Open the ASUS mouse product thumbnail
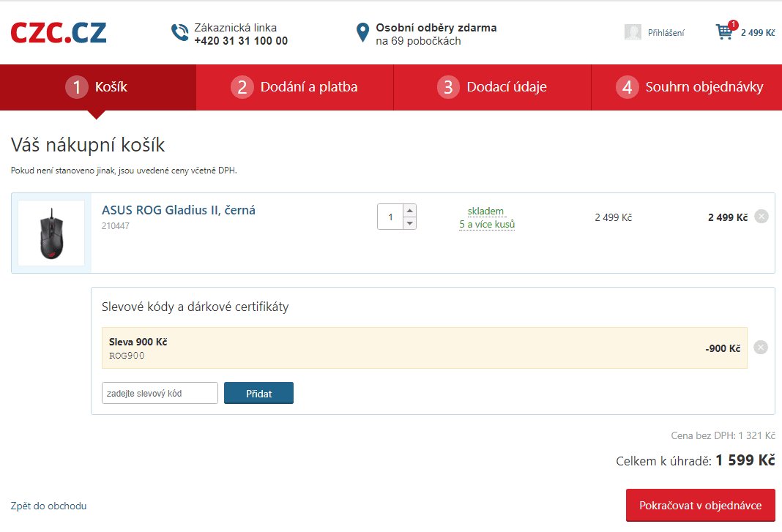 click(51, 233)
